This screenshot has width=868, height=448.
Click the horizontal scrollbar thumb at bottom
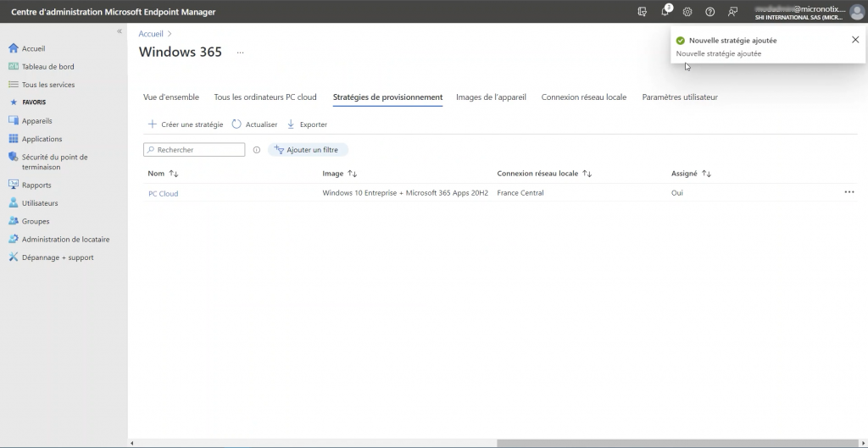click(x=676, y=443)
